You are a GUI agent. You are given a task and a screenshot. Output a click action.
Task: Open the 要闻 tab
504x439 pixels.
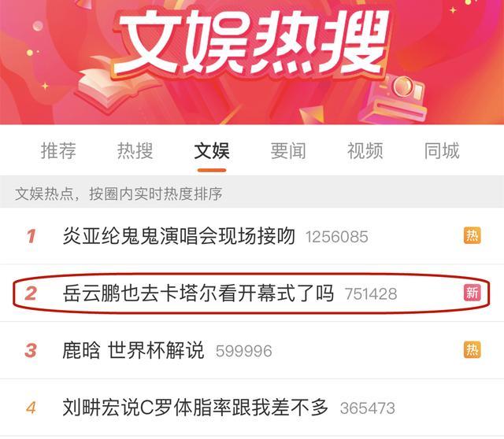click(x=288, y=150)
